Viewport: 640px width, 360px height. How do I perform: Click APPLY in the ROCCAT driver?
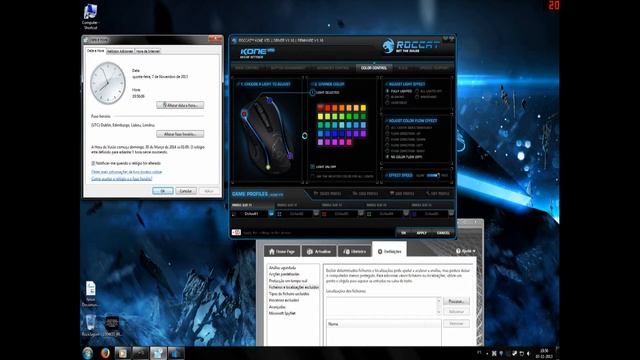[x=422, y=233]
